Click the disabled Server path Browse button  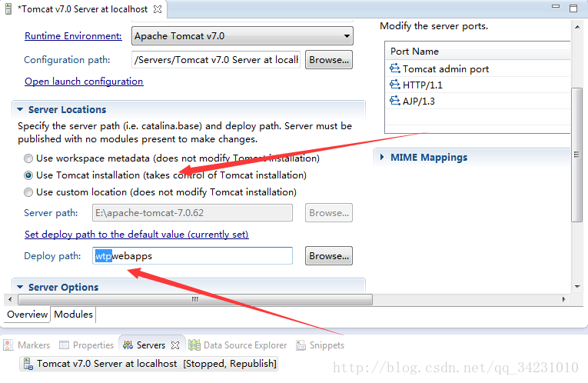pyautogui.click(x=329, y=213)
